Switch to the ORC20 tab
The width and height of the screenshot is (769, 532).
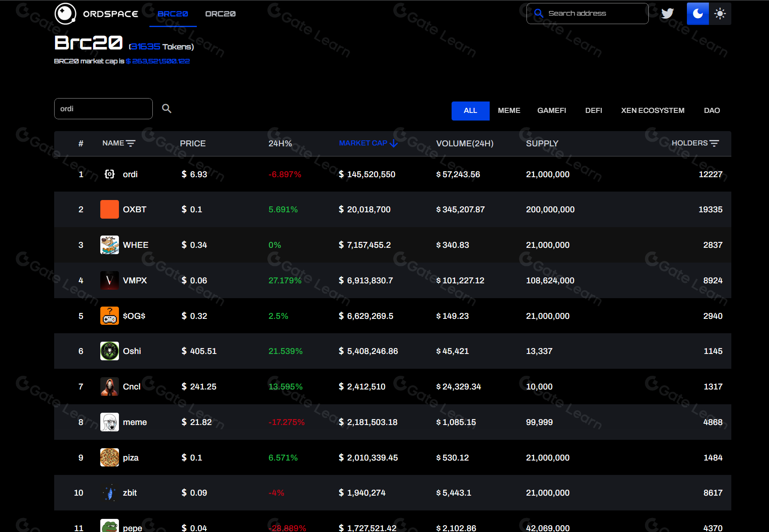220,14
